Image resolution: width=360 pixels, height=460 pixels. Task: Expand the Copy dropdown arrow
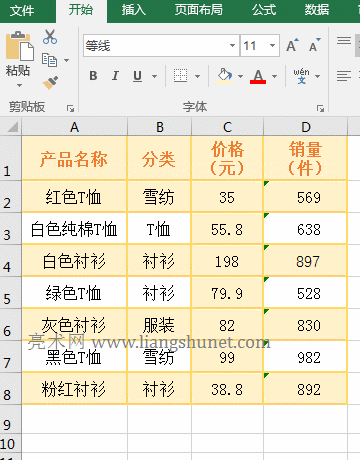[67, 61]
